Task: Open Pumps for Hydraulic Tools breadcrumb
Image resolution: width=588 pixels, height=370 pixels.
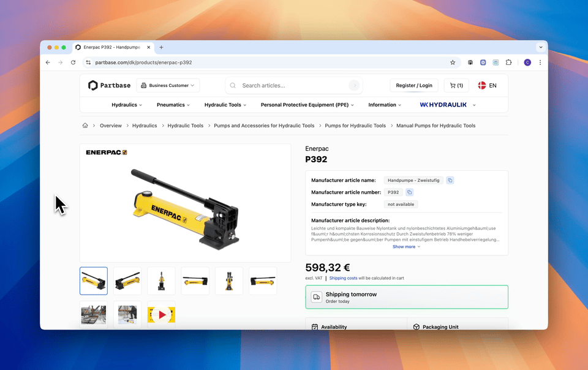Action: (355, 126)
